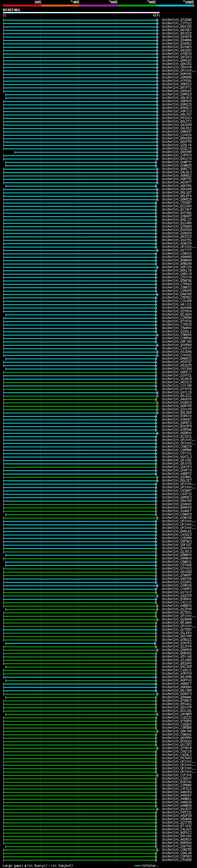Select the UniRef100_A7PG91 label
The height and width of the screenshot is (868, 197).
pos(176,81)
